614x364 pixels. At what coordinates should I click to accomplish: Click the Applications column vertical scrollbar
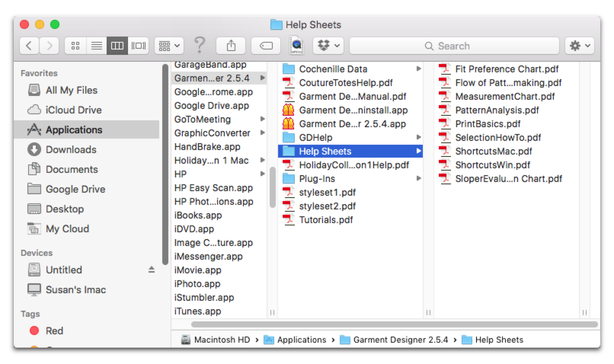point(272,187)
